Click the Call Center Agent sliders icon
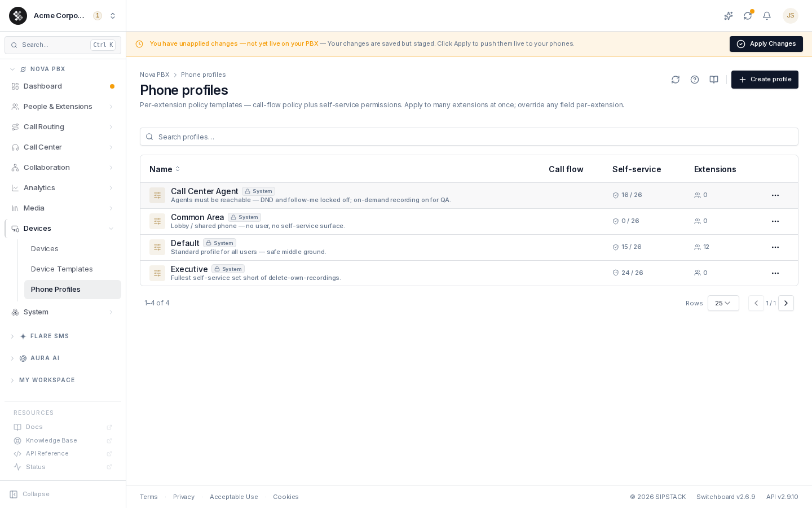812x508 pixels. pyautogui.click(x=157, y=195)
